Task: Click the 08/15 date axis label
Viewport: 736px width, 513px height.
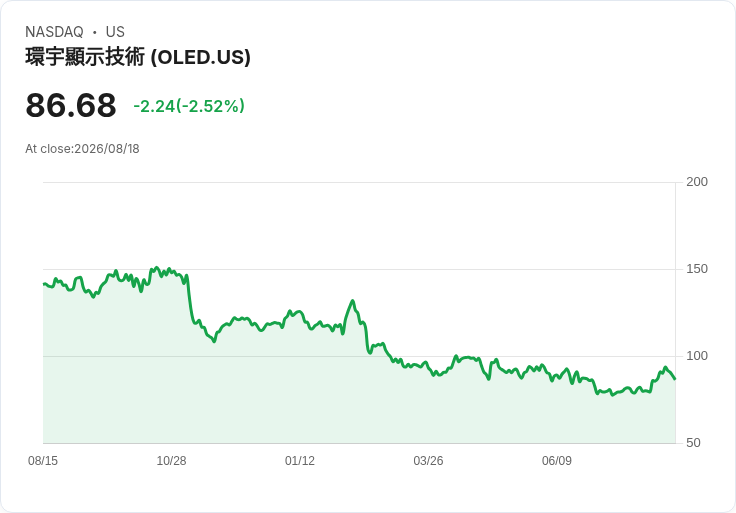Action: (43, 461)
